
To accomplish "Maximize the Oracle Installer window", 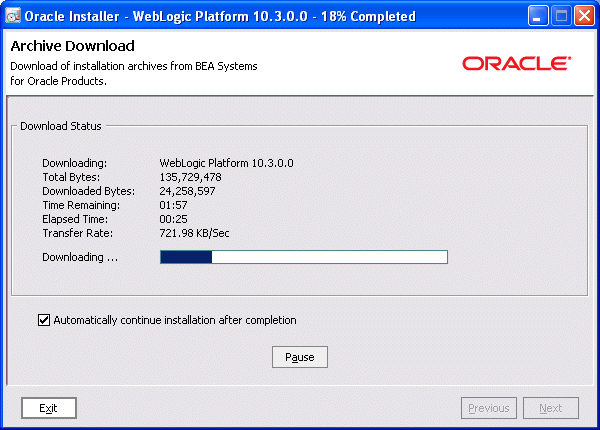I will tap(561, 16).
